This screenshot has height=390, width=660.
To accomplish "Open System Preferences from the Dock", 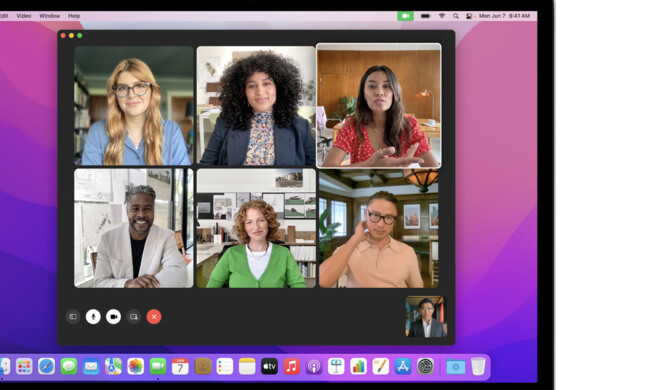I will (426, 366).
